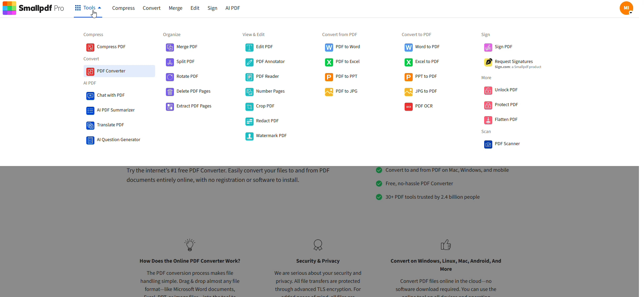
Task: Select the highlighted PDF Converter entry
Action: [x=111, y=71]
